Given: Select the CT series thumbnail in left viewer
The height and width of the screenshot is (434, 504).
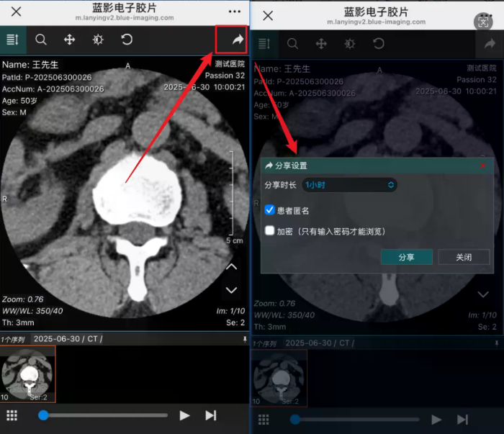Looking at the screenshot, I should (28, 374).
